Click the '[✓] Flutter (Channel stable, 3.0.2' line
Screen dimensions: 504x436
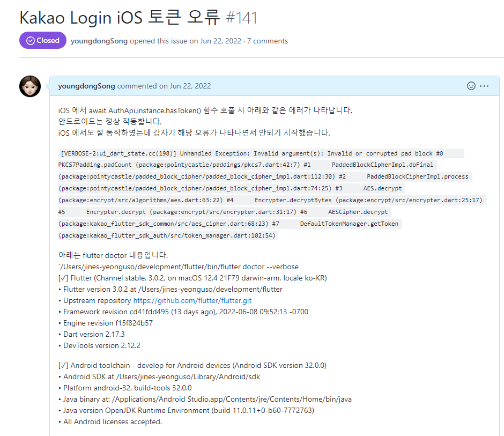coord(192,278)
